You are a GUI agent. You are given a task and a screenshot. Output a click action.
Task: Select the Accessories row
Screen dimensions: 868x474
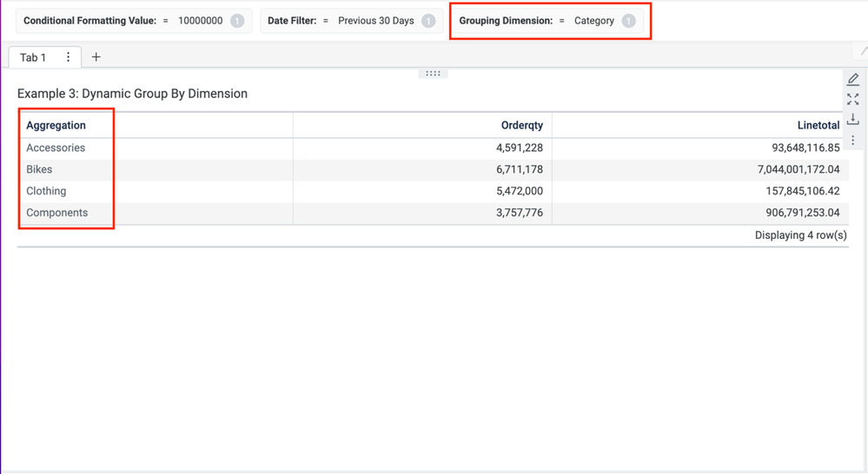[56, 148]
